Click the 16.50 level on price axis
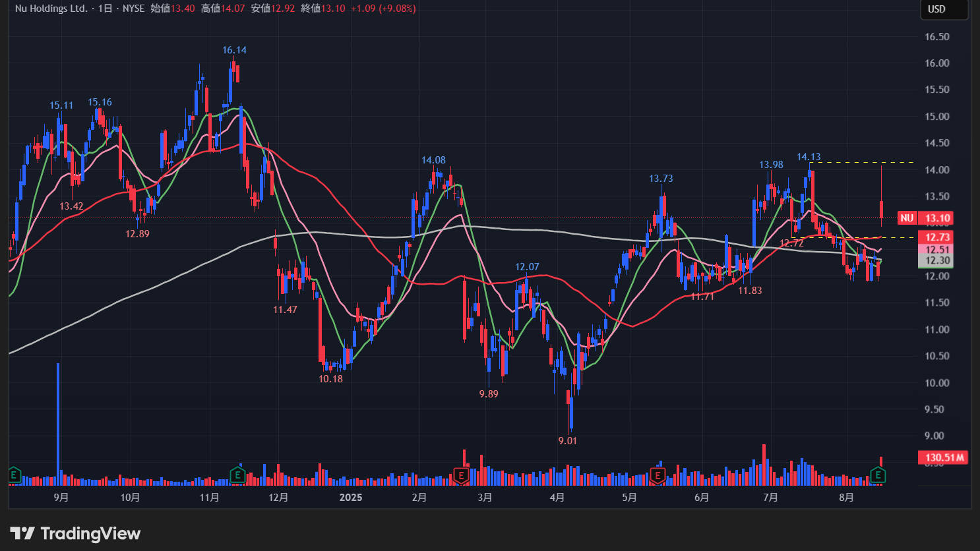Image resolution: width=980 pixels, height=551 pixels. tap(937, 37)
